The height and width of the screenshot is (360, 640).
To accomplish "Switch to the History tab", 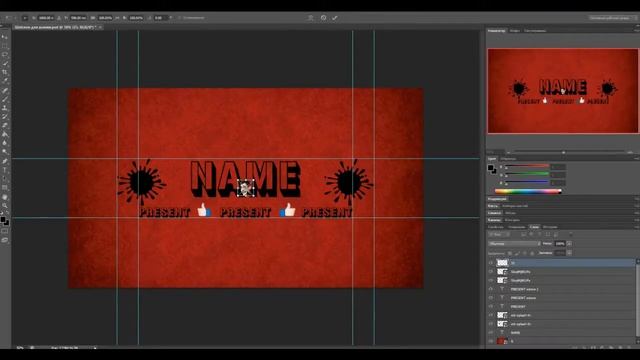I will tap(550, 227).
